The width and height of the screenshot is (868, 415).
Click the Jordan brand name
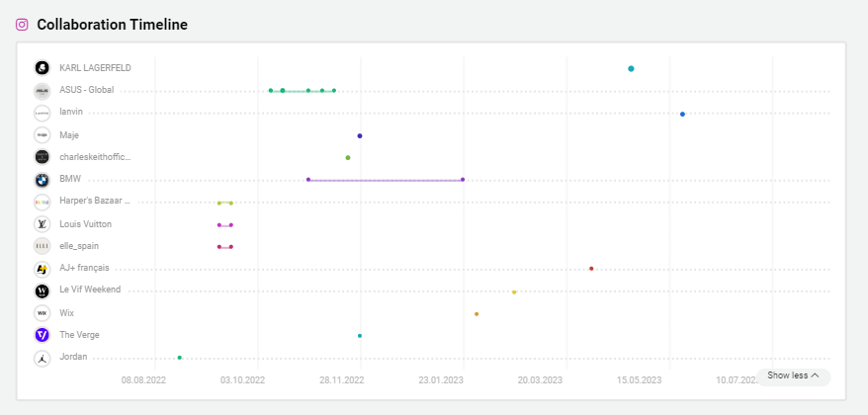73,357
